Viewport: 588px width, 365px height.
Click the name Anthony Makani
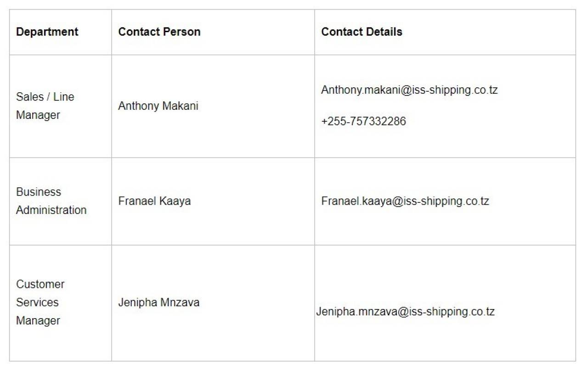click(x=158, y=106)
